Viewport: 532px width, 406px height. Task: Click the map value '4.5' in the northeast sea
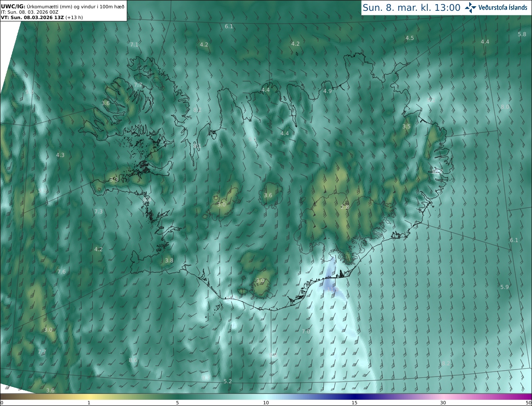pyautogui.click(x=410, y=38)
